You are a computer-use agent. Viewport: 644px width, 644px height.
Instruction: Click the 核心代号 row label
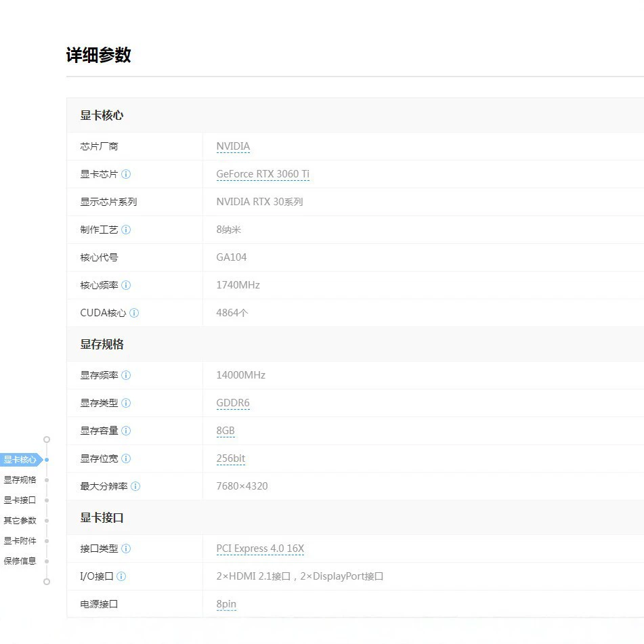99,257
